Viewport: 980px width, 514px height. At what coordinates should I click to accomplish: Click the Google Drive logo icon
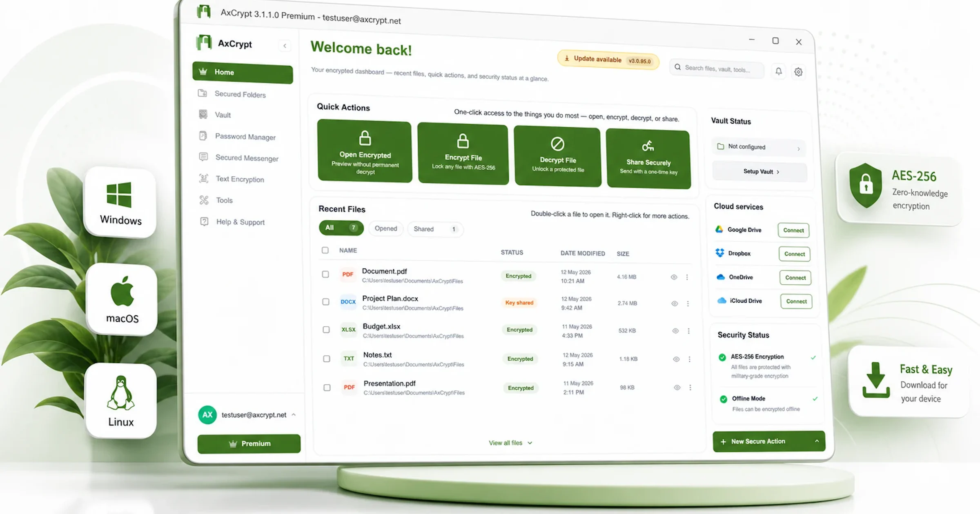point(719,229)
